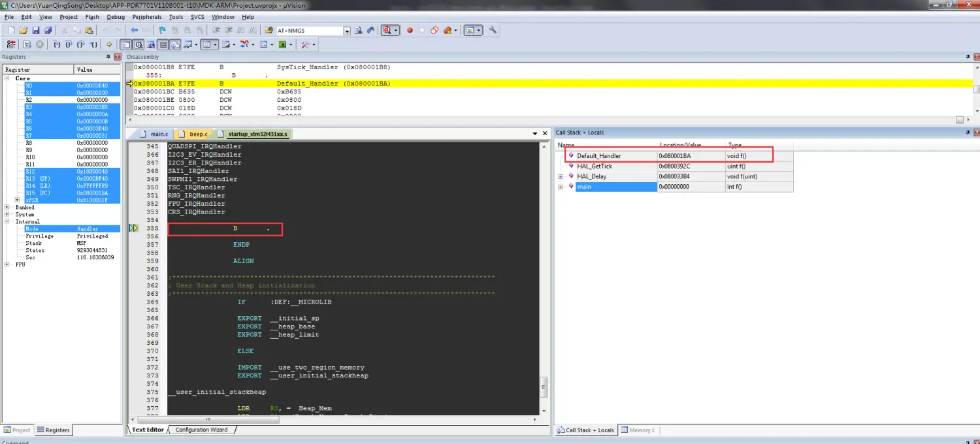980x444 pixels.
Task: Click the Save file icon in toolbar
Action: (36, 30)
